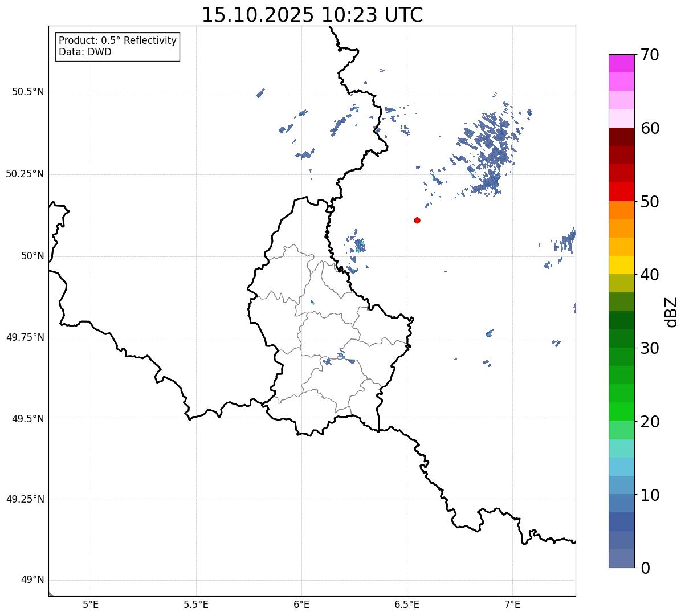Click the title "15.10.2025 10:23 UTC"
The image size is (685, 616).
pyautogui.click(x=312, y=15)
